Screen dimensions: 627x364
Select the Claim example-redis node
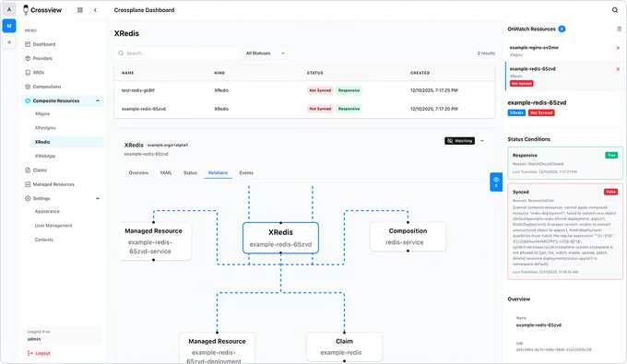tap(344, 346)
